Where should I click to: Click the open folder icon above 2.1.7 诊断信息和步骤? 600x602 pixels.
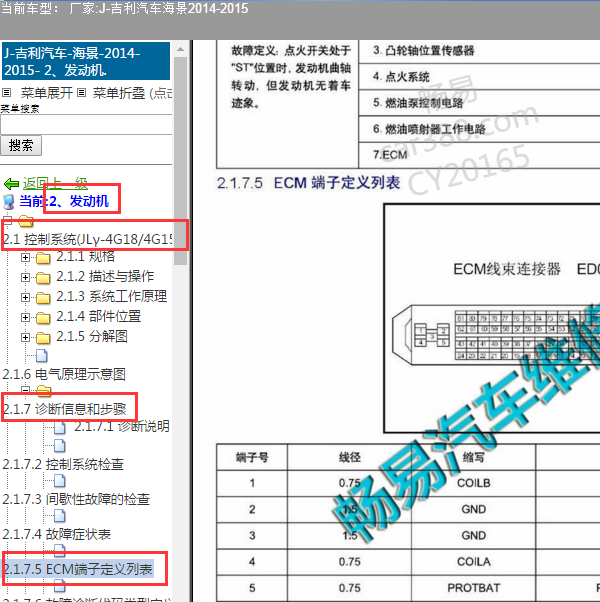point(44,390)
